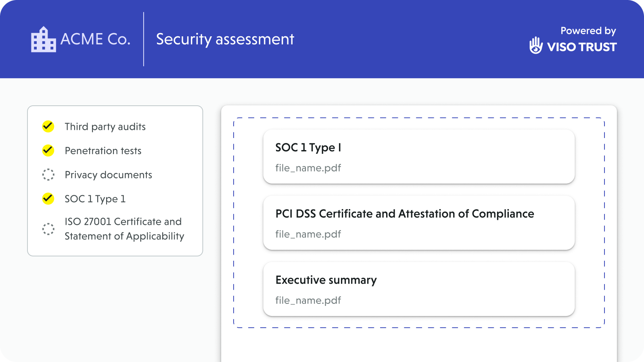This screenshot has height=362, width=644.
Task: Open the SOC 1 Type I document card
Action: pos(418,157)
